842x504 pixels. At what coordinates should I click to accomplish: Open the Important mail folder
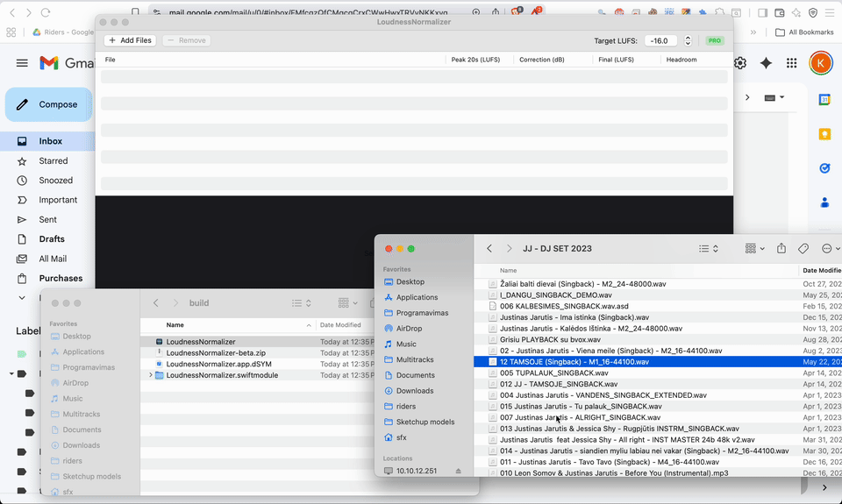click(58, 200)
